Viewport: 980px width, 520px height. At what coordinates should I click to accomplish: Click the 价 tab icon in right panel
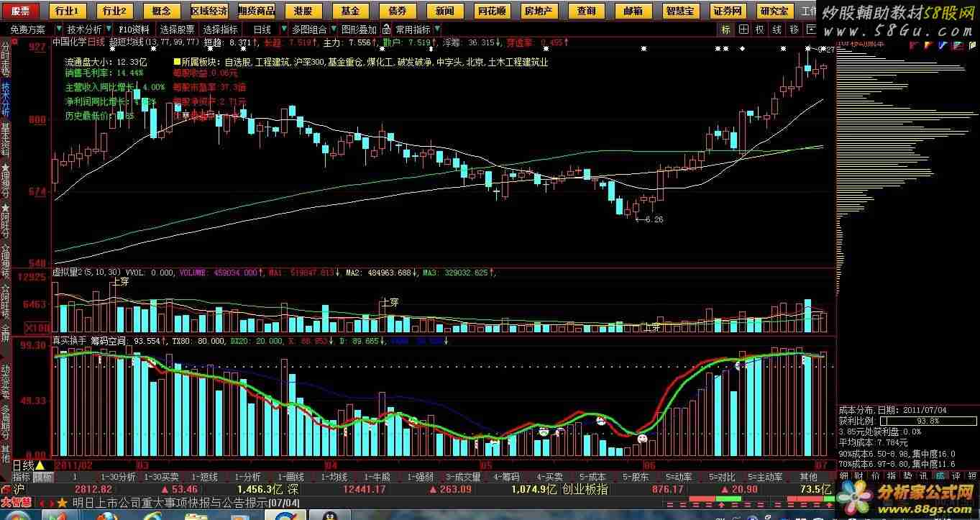(876, 476)
